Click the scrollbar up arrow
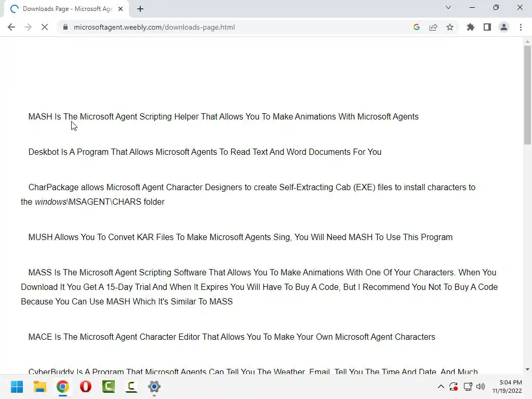Screen dimensions: 532x399 [527, 42]
